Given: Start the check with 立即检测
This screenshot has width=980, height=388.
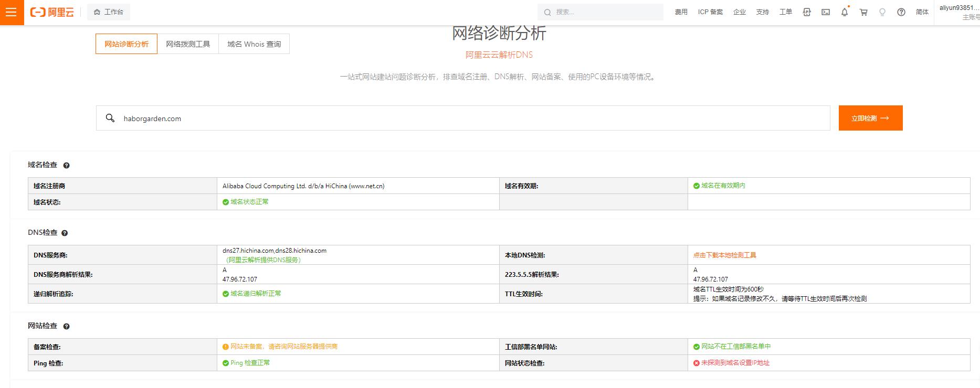Looking at the screenshot, I should pos(870,118).
